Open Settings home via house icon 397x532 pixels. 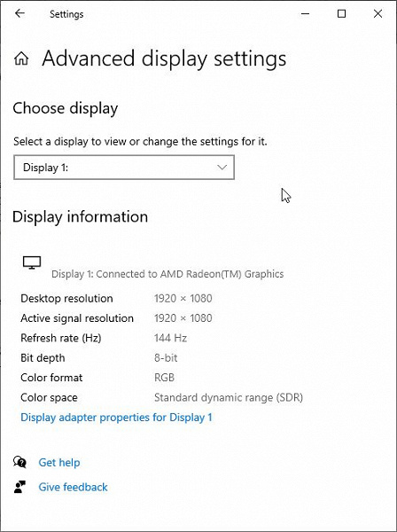21,59
